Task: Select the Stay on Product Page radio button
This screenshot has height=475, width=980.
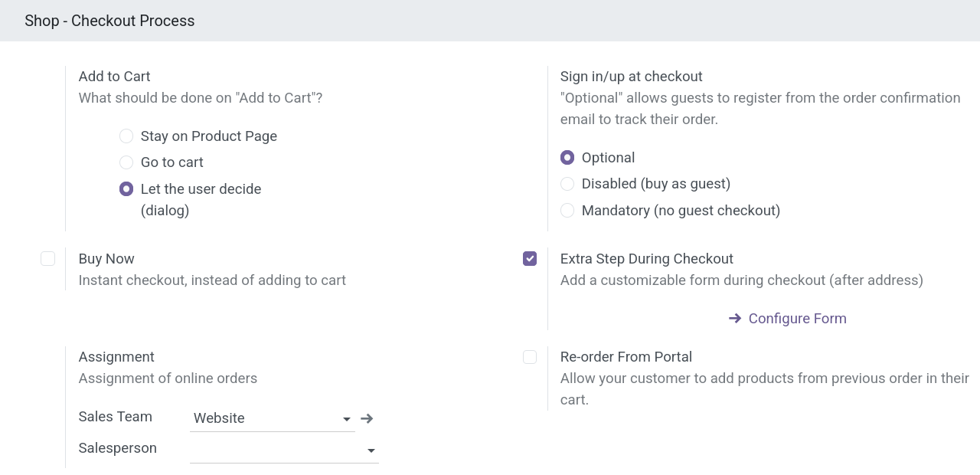Action: [x=126, y=136]
